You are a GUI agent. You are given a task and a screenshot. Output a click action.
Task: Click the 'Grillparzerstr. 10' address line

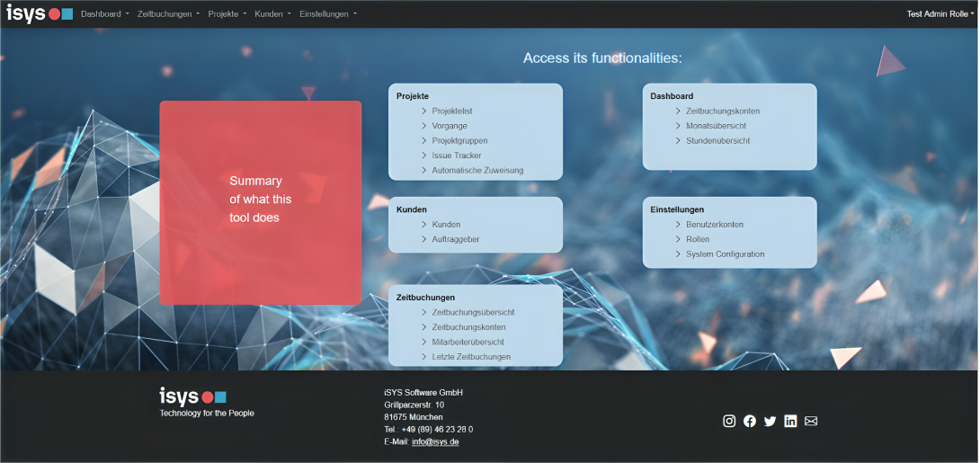point(414,405)
